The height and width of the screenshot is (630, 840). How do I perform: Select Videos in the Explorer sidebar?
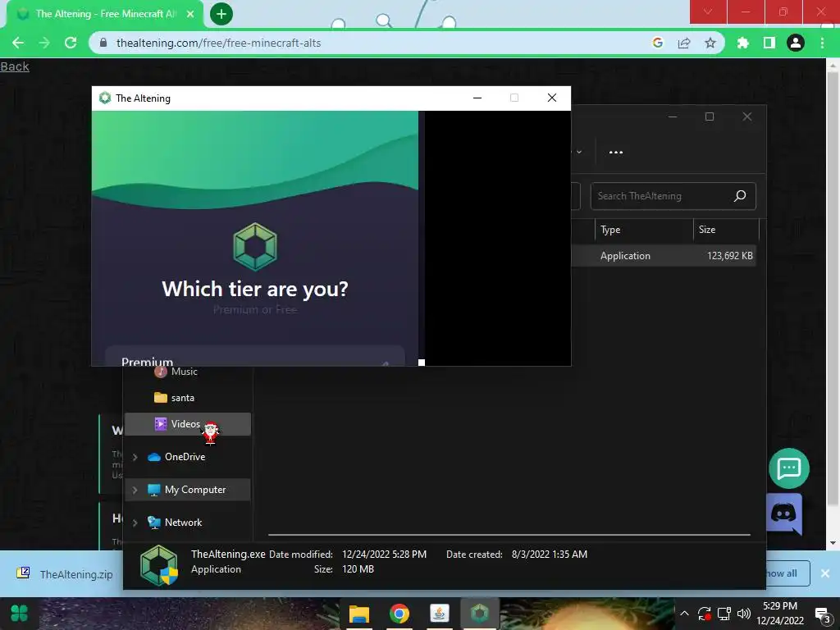coord(188,424)
